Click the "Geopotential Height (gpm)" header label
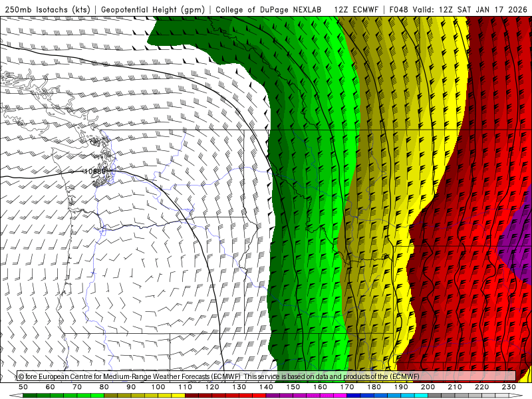The height and width of the screenshot is (399, 532). (x=153, y=9)
